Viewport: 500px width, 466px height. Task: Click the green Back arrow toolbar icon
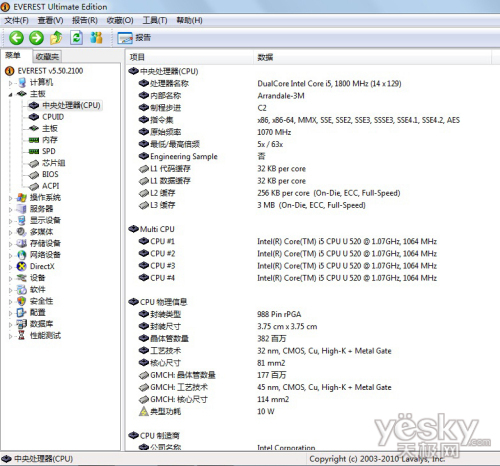[x=16, y=38]
